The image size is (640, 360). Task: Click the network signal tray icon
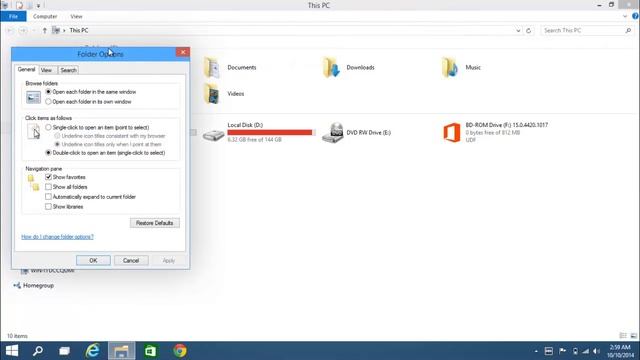pos(586,351)
